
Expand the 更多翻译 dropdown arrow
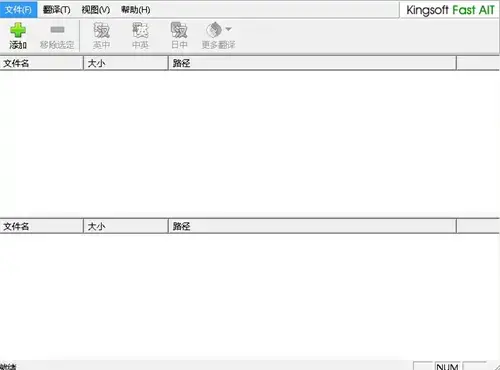228,29
